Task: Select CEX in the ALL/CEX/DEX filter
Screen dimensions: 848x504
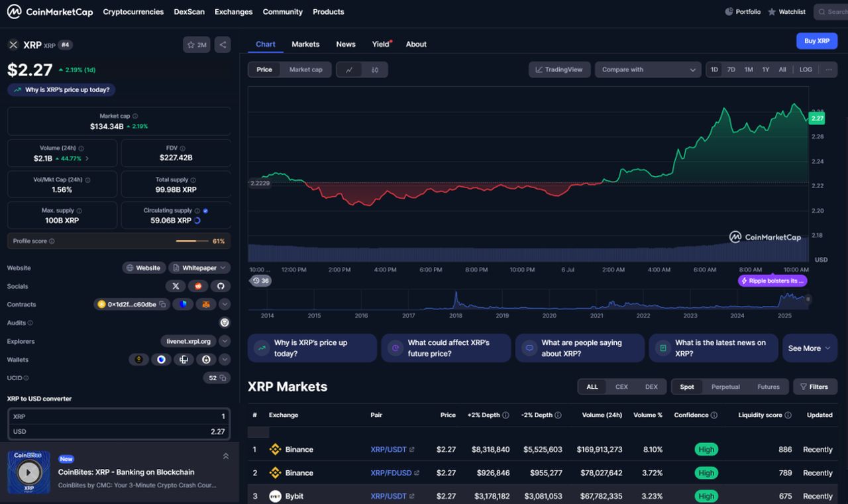Action: click(x=621, y=386)
